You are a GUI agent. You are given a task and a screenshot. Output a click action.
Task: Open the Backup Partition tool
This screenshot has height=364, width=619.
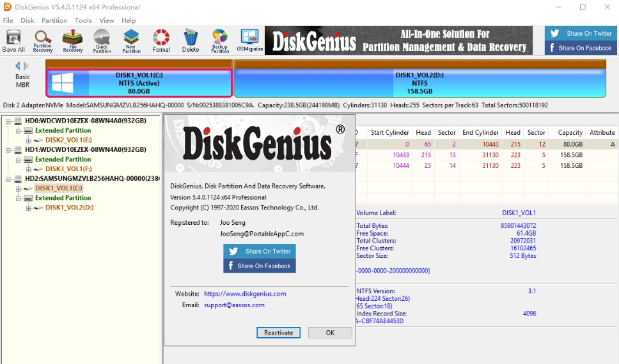click(220, 41)
